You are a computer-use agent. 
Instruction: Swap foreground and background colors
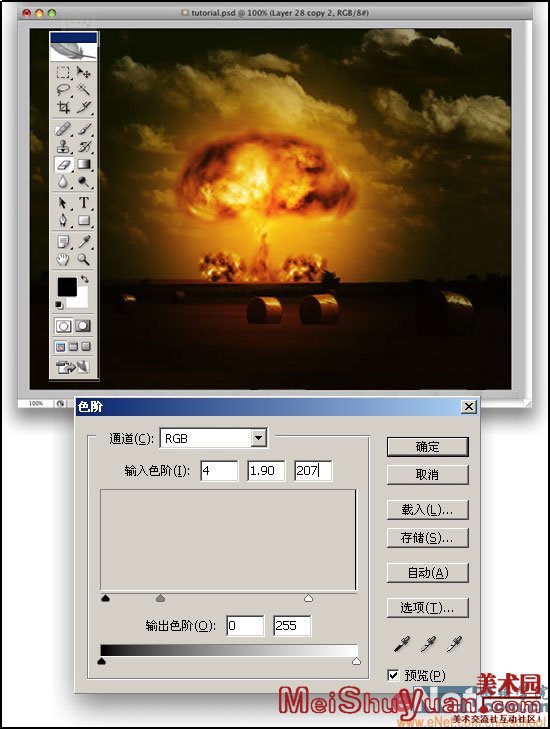tap(85, 279)
